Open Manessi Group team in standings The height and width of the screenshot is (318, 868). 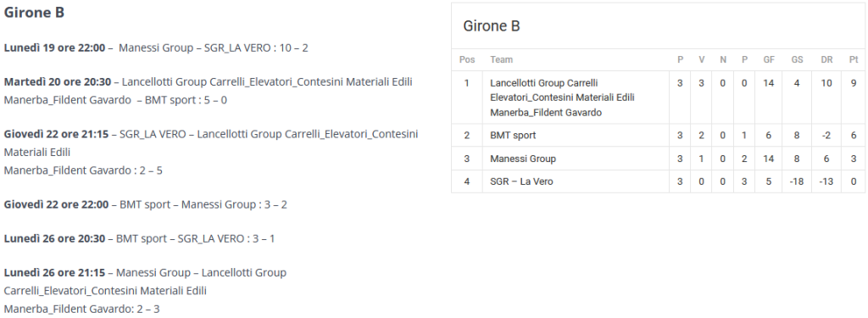[522, 159]
